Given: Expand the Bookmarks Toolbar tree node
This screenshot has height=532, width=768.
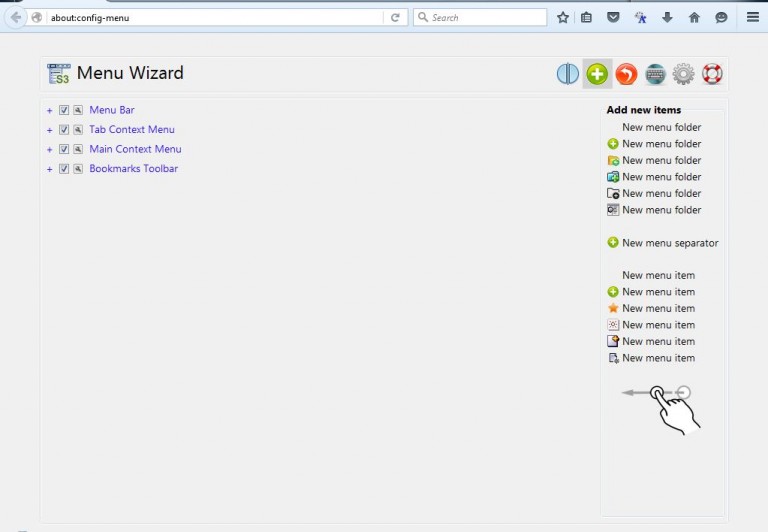Looking at the screenshot, I should click(x=49, y=169).
